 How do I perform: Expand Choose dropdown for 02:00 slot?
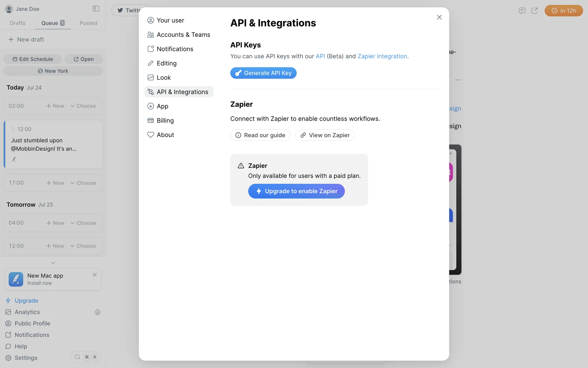click(83, 106)
